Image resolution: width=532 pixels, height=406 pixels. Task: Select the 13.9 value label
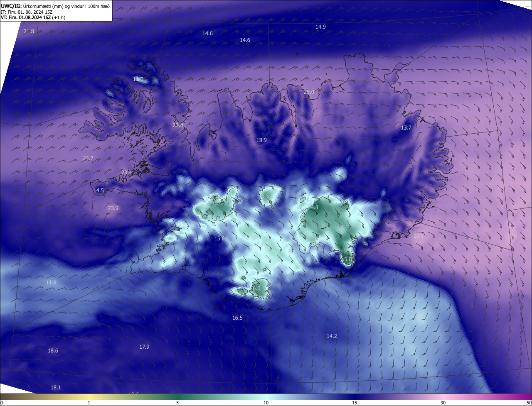(x=261, y=140)
